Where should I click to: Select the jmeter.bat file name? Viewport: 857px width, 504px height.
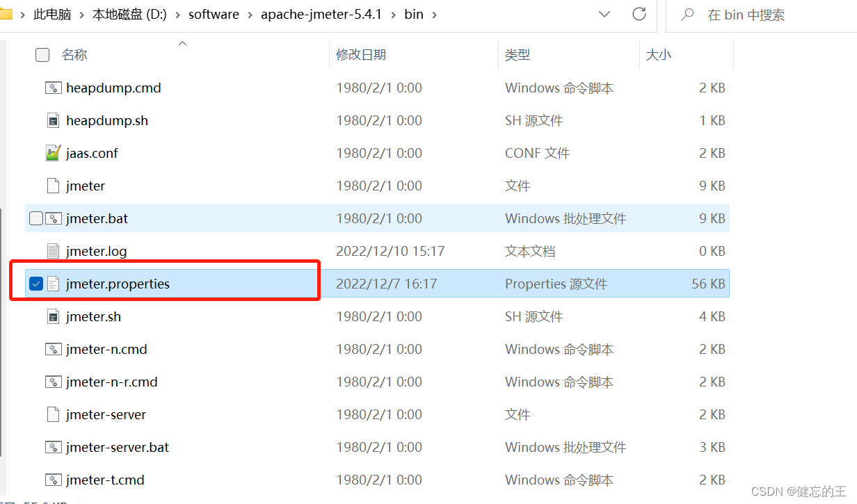coord(97,218)
